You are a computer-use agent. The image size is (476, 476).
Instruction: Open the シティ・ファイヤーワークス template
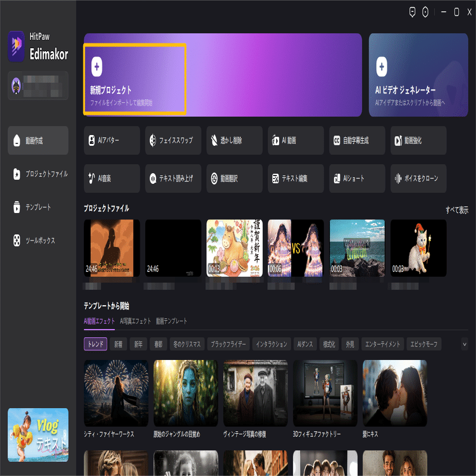tap(116, 393)
